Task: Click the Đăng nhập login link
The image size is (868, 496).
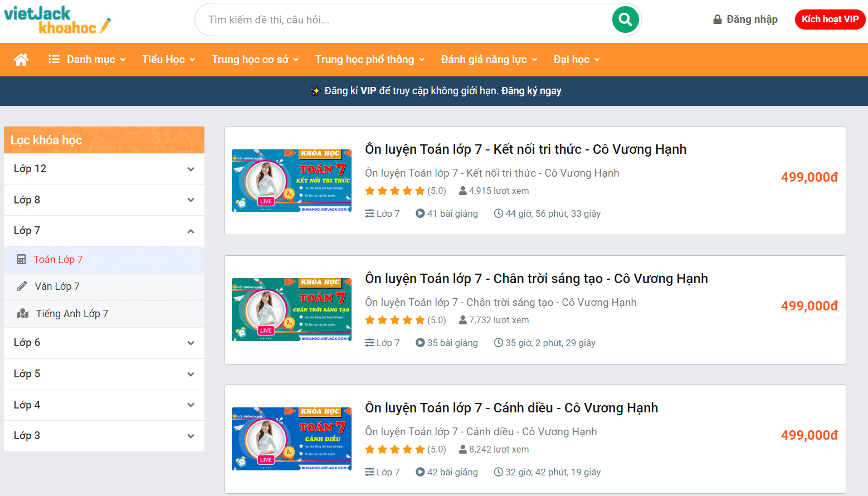Action: point(745,20)
